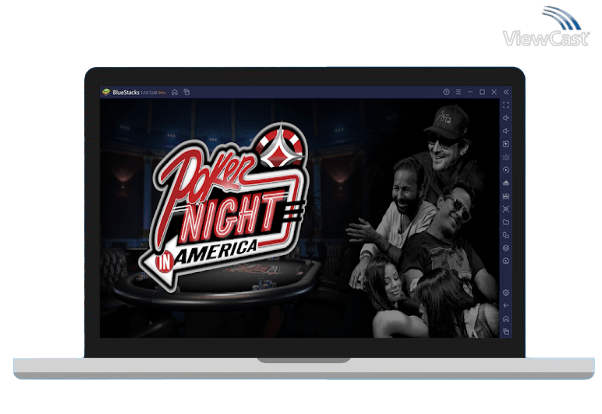Click the eject-shaped icon in sidebar
This screenshot has height=414, width=602.
506,183
